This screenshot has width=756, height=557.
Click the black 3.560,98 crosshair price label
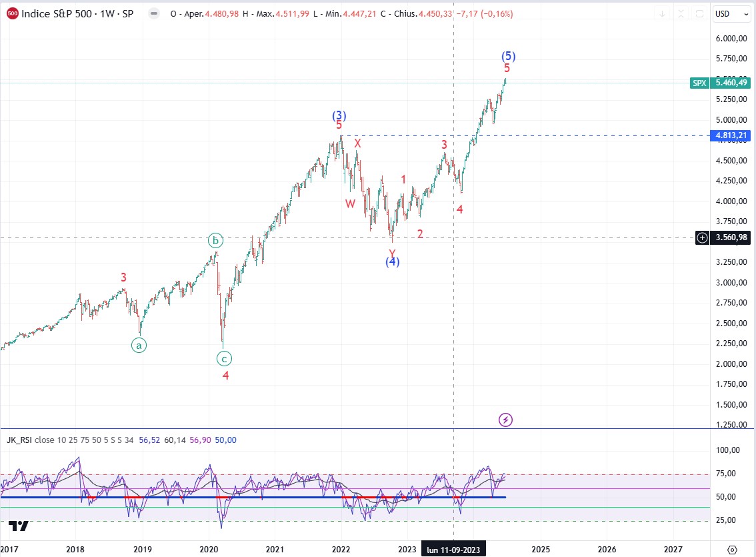point(731,237)
